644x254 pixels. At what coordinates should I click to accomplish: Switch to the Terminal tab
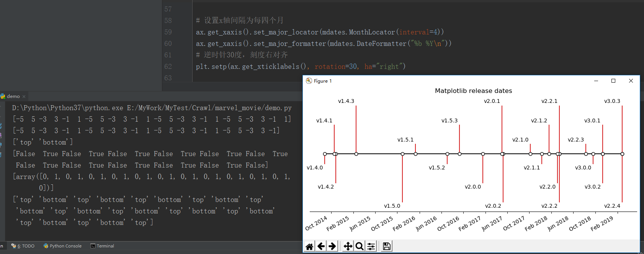[102, 246]
